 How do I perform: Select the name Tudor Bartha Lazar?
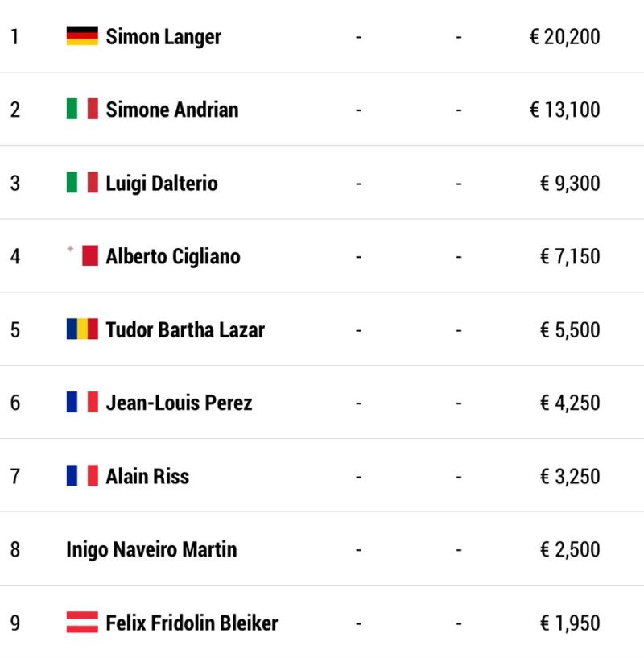[185, 329]
